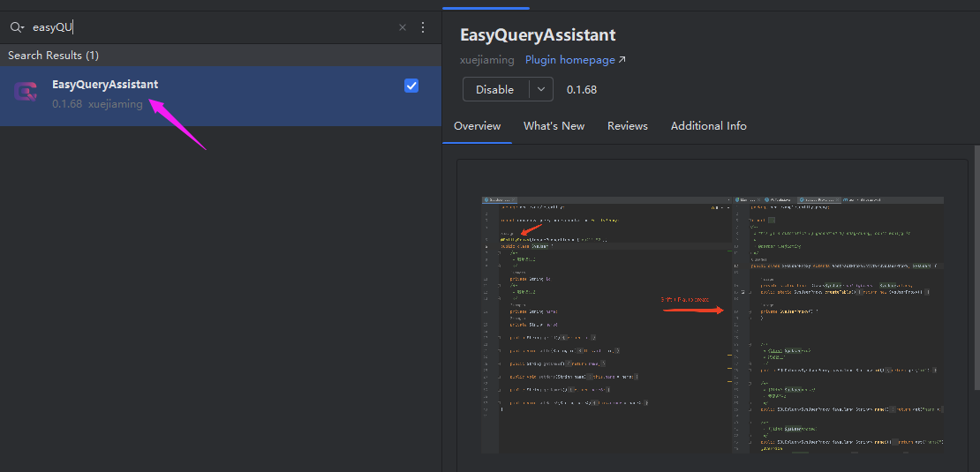This screenshot has width=980, height=472.
Task: Expand the Disable dropdown arrow
Action: pyautogui.click(x=541, y=89)
